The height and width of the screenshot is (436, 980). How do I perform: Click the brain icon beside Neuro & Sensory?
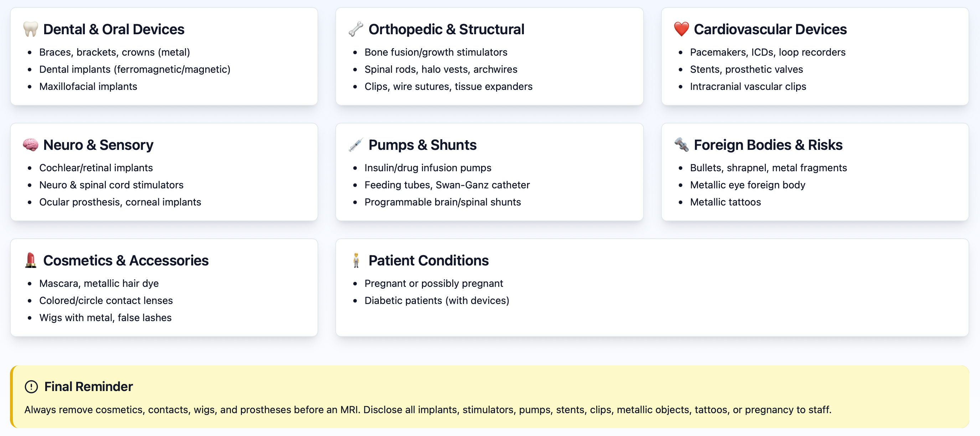point(30,145)
